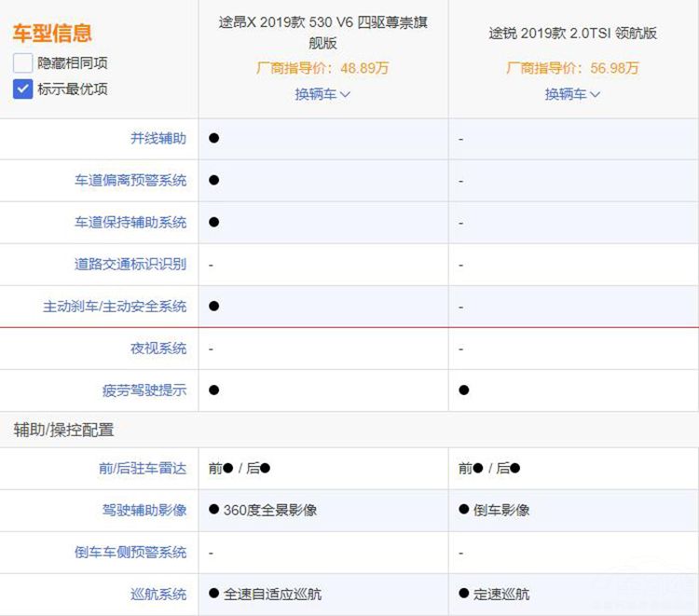The image size is (699, 616).
Task: Click the 车型信息 heading
Action: [52, 34]
